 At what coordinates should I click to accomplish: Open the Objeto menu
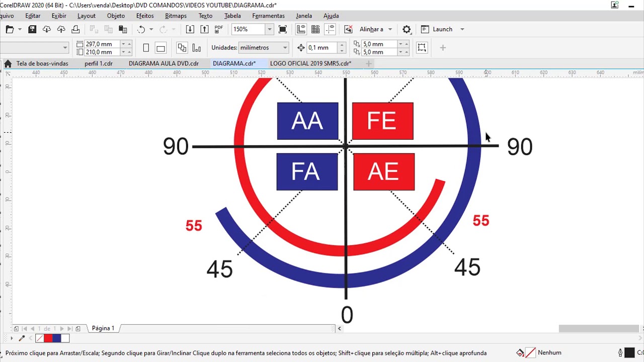click(x=116, y=16)
